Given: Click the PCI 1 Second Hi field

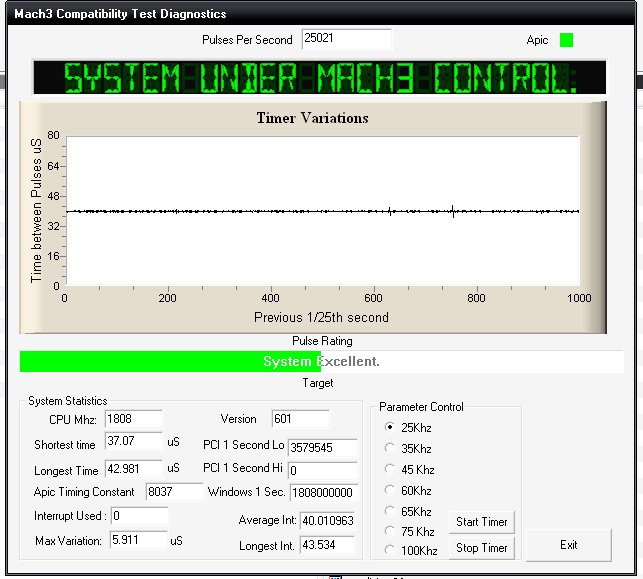Looking at the screenshot, I should coord(323,470).
